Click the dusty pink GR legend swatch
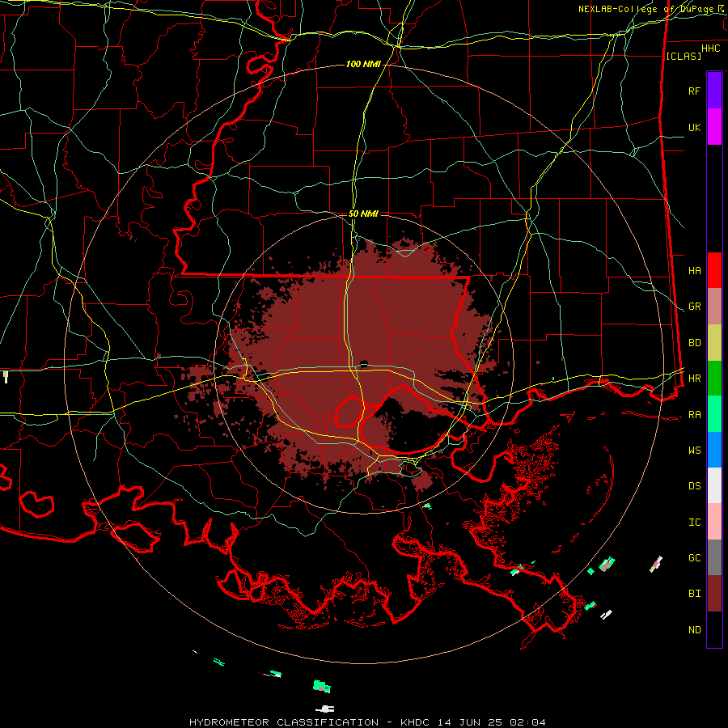Viewport: 728px width, 728px height. [x=714, y=306]
